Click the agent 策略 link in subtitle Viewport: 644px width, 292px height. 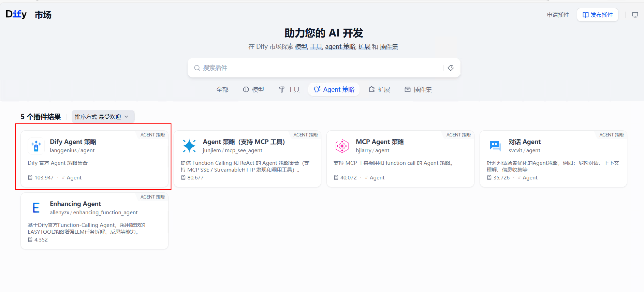click(340, 47)
